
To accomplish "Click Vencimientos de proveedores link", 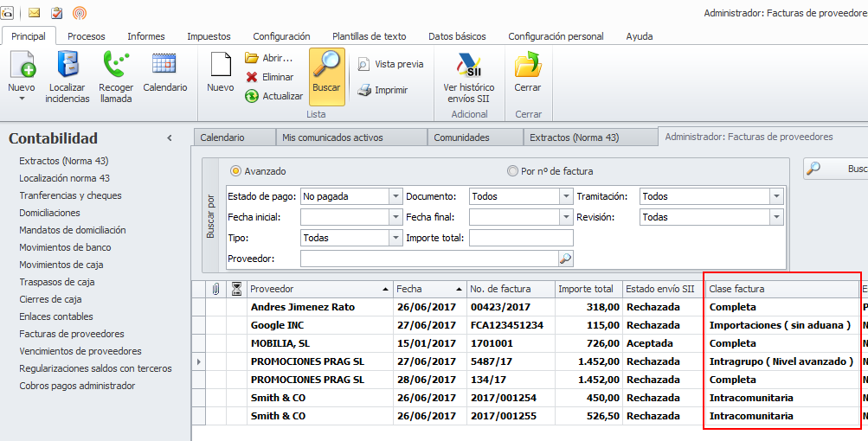I will click(80, 351).
